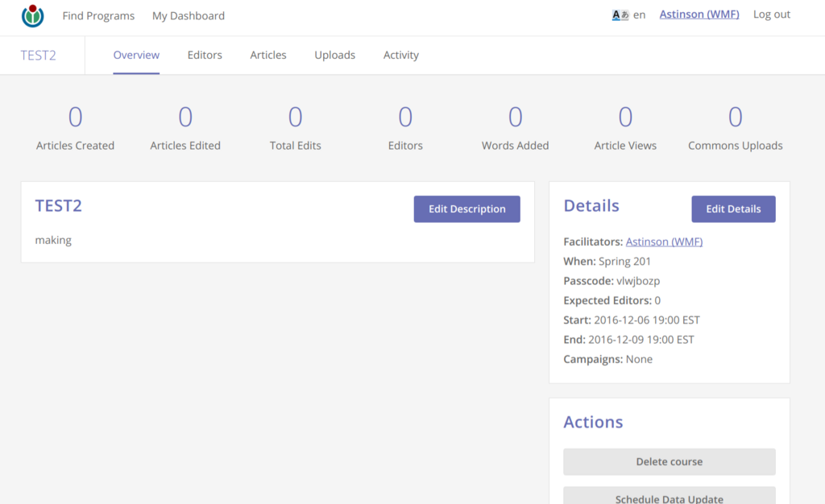This screenshot has width=825, height=504.
Task: Click the Actions panel heading
Action: point(593,422)
